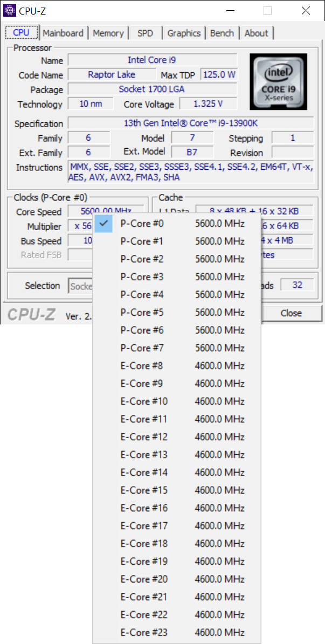Viewport: 325px width, 644px height.
Task: Choose E-Core #17 entry
Action: tap(177, 526)
